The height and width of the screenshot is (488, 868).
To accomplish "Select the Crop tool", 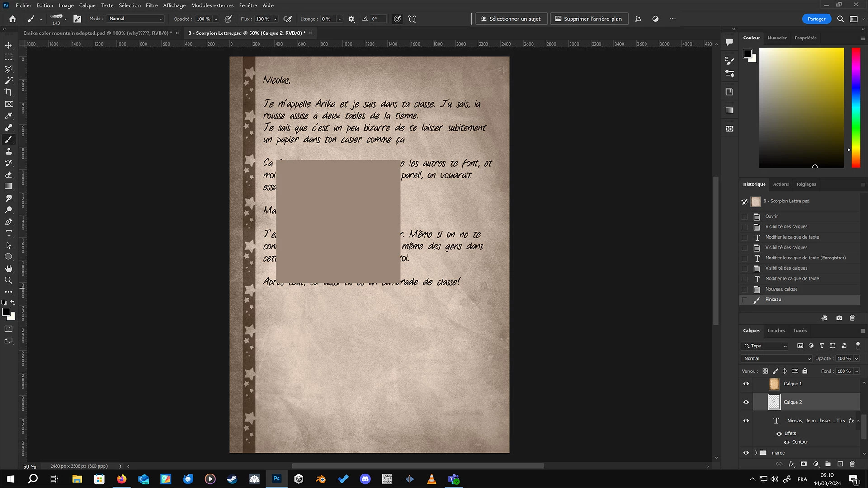I will [9, 92].
